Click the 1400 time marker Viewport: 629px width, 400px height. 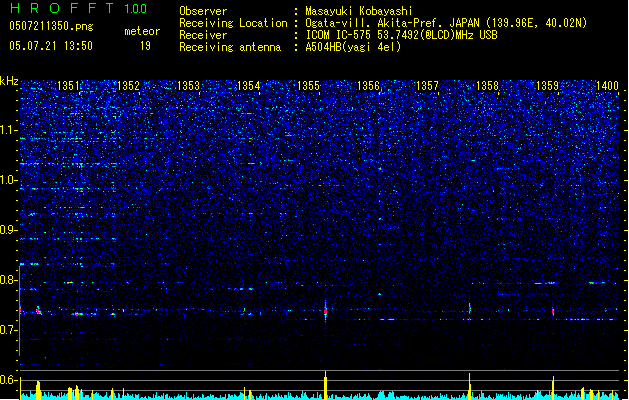[x=607, y=85]
